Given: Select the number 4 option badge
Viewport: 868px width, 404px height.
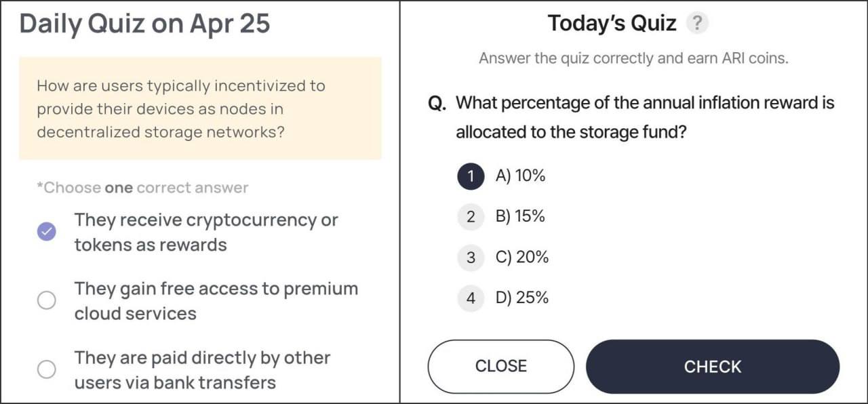Looking at the screenshot, I should point(471,298).
